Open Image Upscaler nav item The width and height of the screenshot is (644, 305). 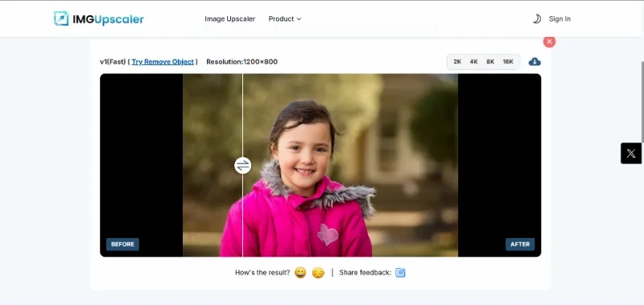tap(229, 19)
